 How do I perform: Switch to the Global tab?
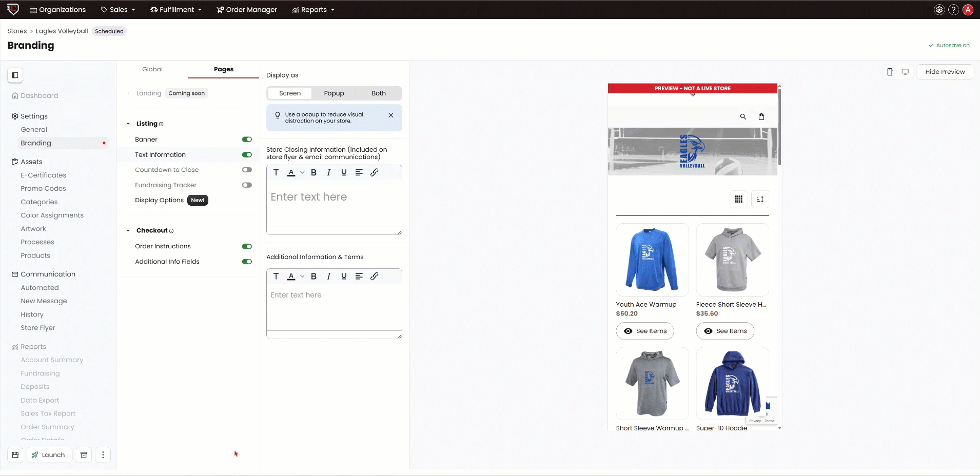(152, 69)
